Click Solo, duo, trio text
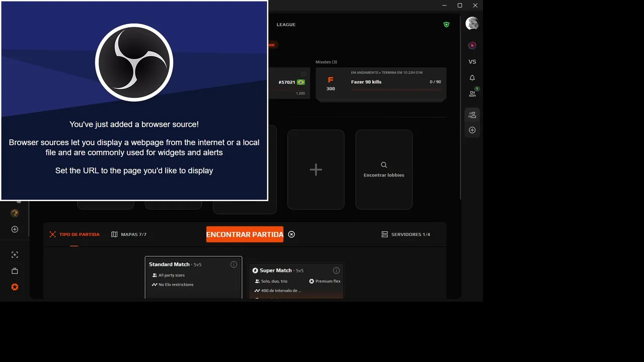644x362 pixels. pos(274,282)
